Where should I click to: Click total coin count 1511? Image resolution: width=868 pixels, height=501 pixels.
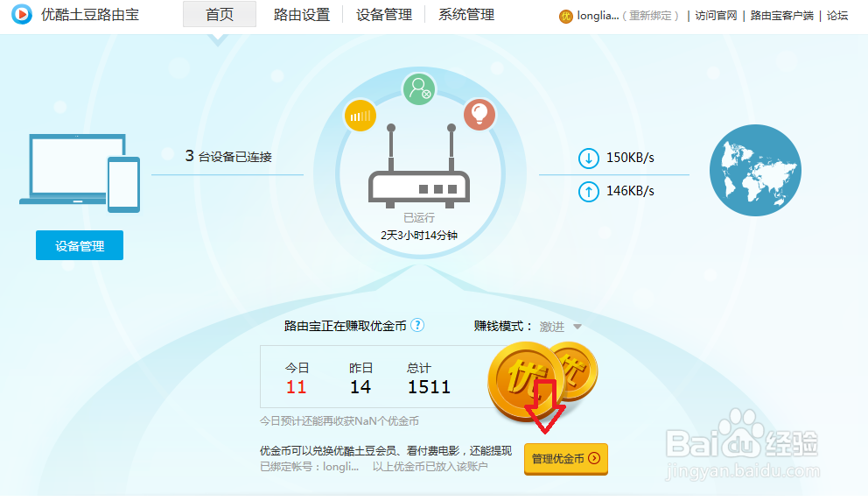429,387
